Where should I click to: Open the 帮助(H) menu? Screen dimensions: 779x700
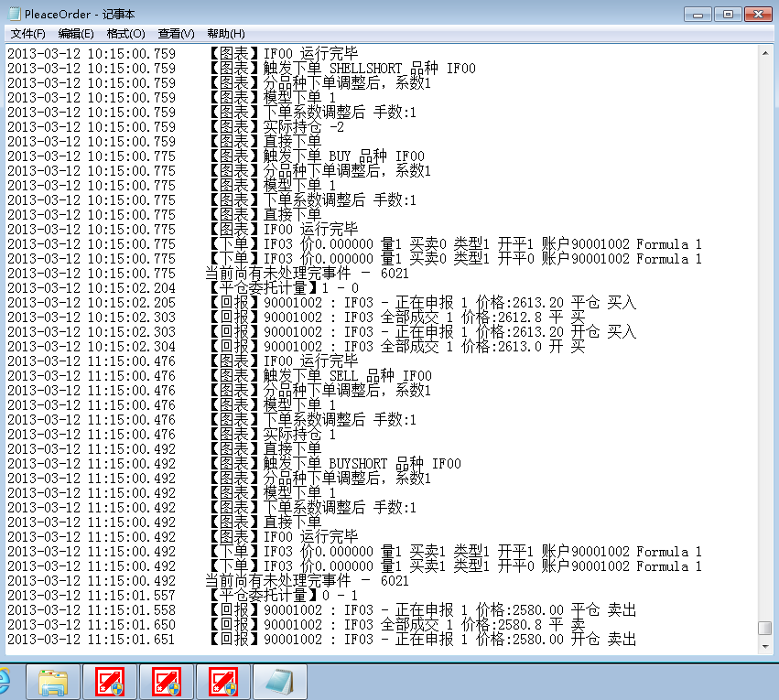pos(226,34)
